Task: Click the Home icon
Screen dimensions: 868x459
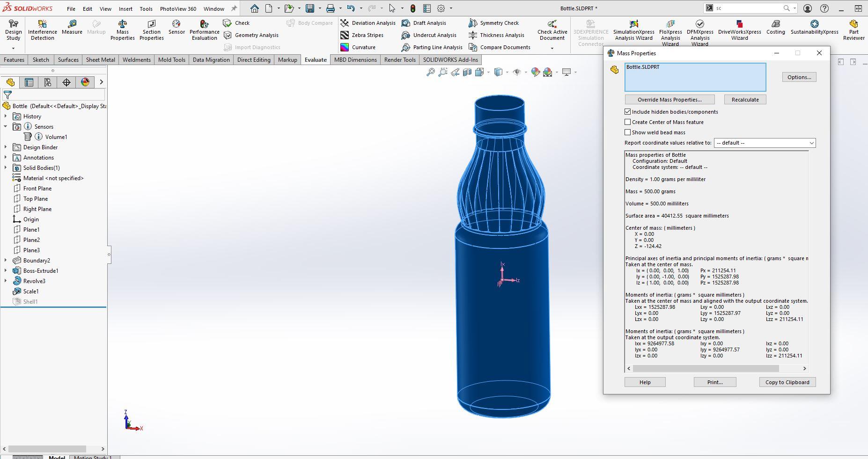Action: pos(254,8)
